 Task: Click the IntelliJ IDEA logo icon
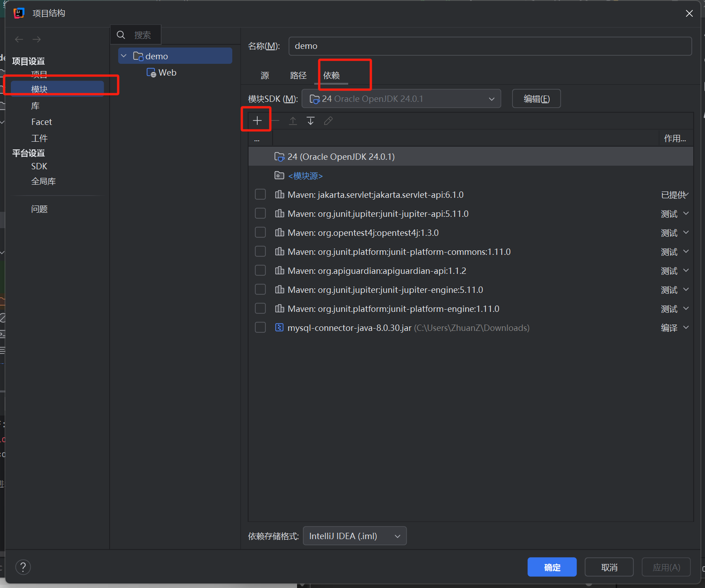[x=19, y=13]
